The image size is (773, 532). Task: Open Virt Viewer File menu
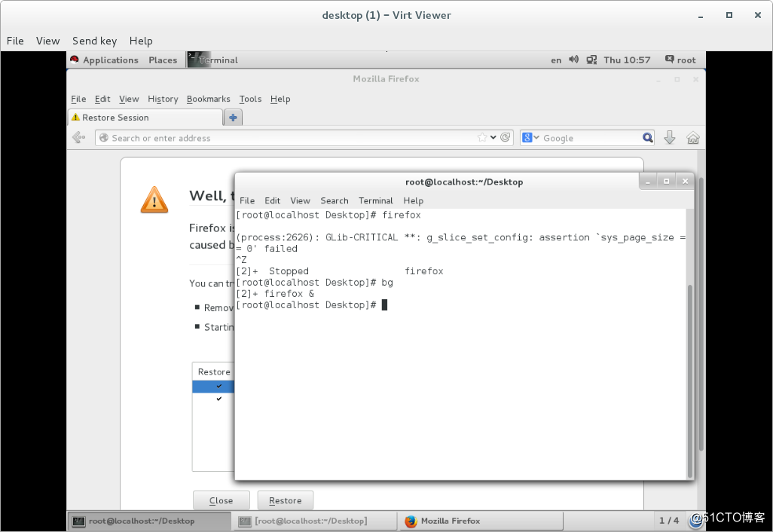(x=15, y=41)
